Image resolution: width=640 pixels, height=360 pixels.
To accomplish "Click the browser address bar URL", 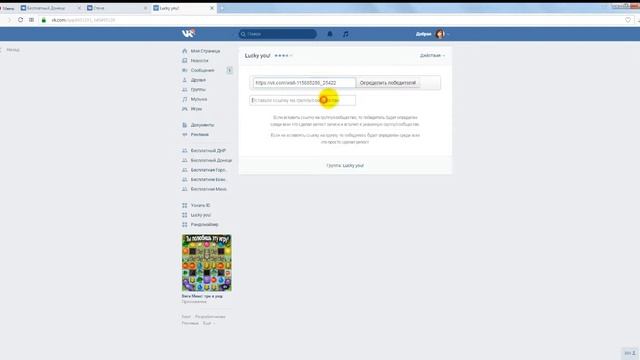I will [83, 20].
